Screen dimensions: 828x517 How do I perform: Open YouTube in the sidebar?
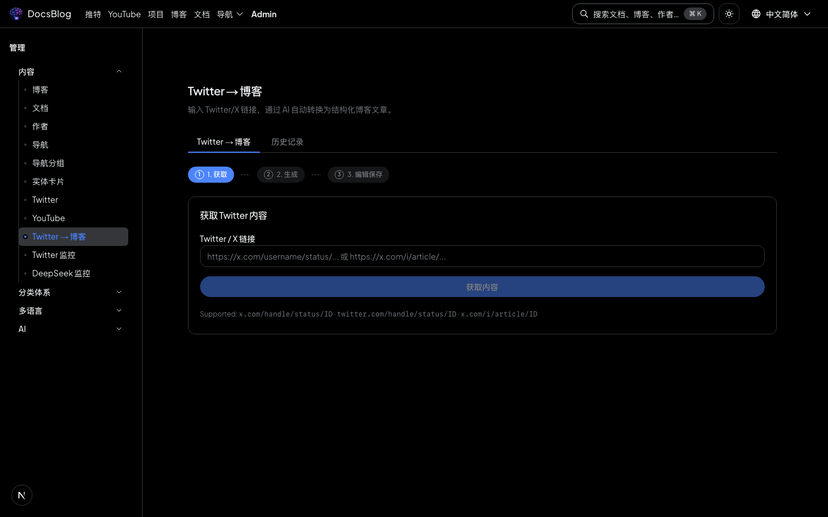coord(48,218)
